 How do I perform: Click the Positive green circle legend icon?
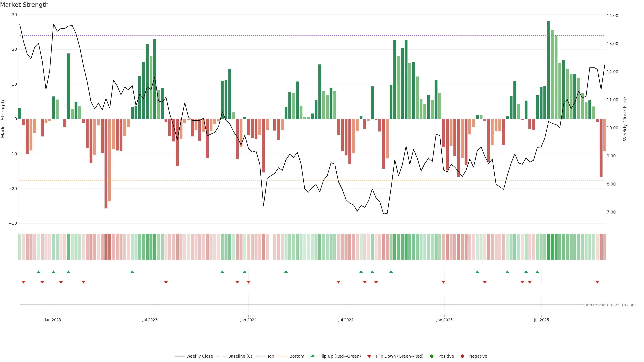coord(432,356)
